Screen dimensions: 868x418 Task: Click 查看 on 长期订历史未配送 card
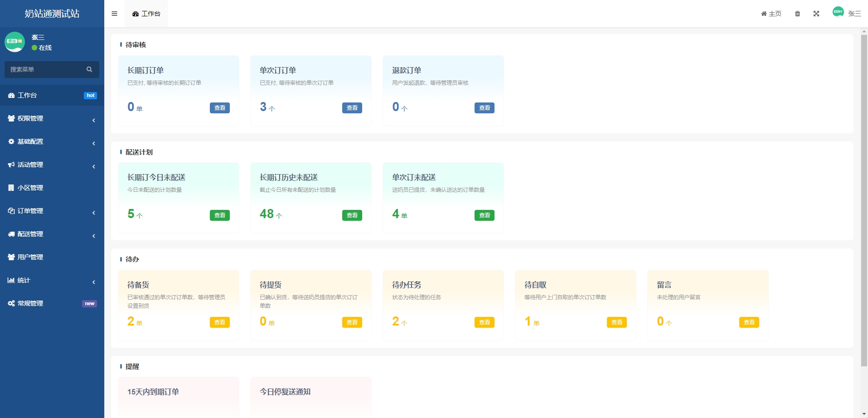352,215
